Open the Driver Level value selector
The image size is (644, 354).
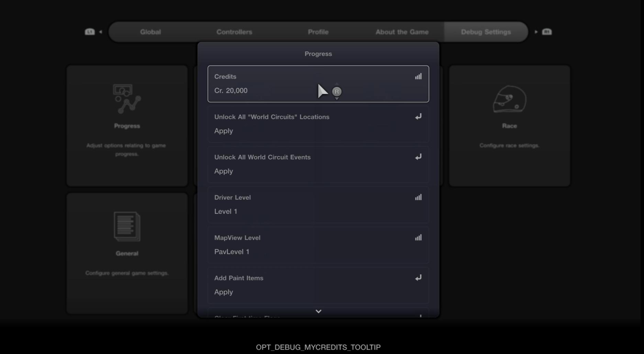click(x=318, y=205)
